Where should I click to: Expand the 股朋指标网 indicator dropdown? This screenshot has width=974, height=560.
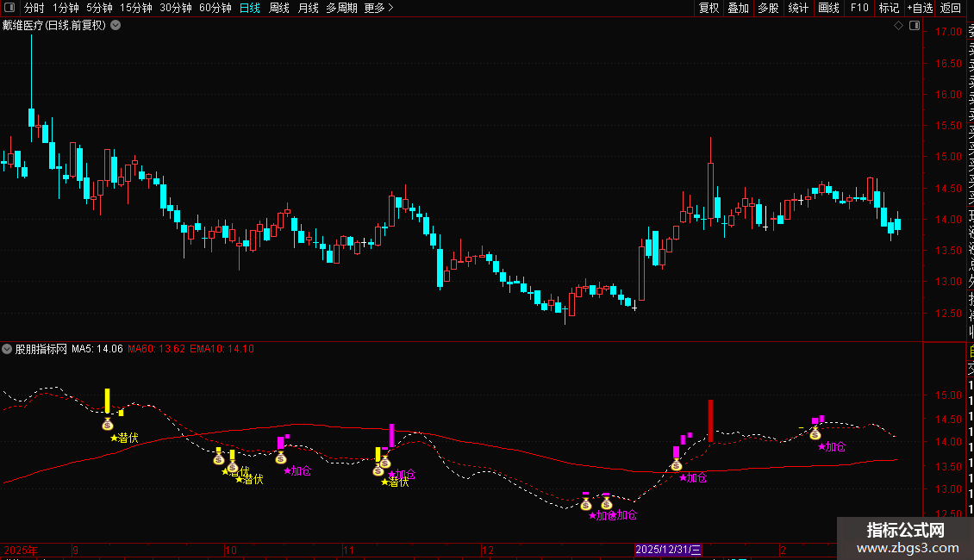click(7, 349)
